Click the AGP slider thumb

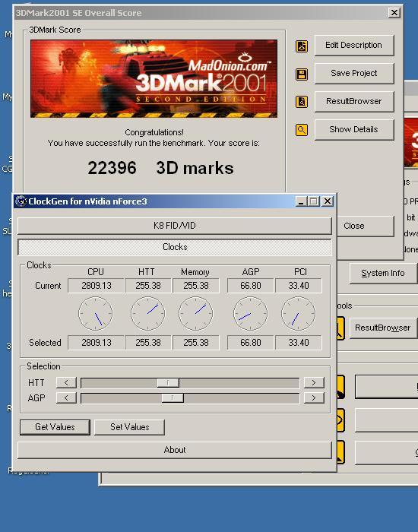173,398
